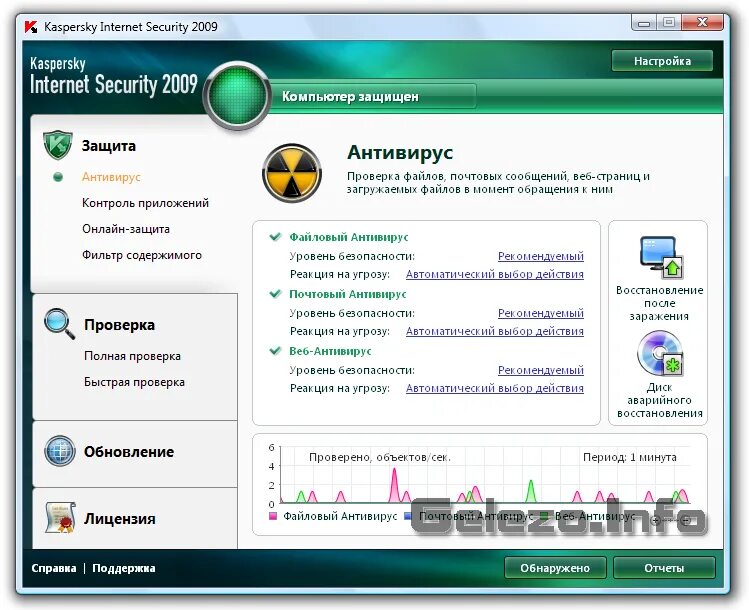
Task: Click the green protection status indicator light
Action: [237, 96]
